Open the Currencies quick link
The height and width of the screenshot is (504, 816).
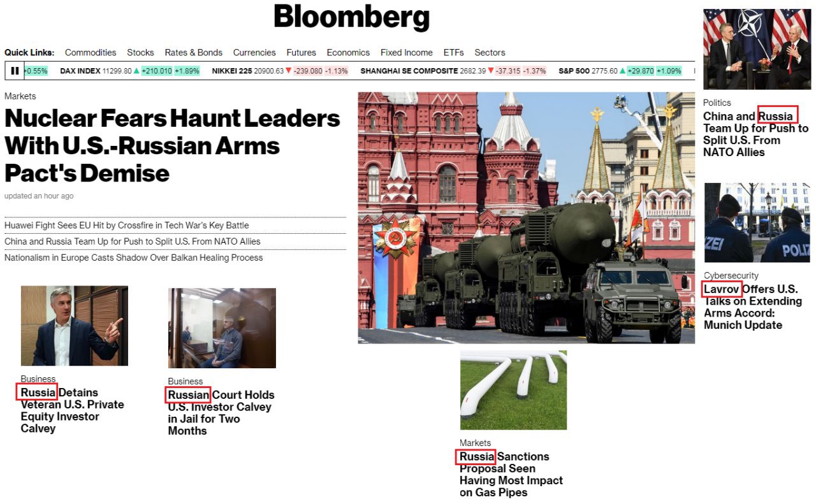coord(254,52)
